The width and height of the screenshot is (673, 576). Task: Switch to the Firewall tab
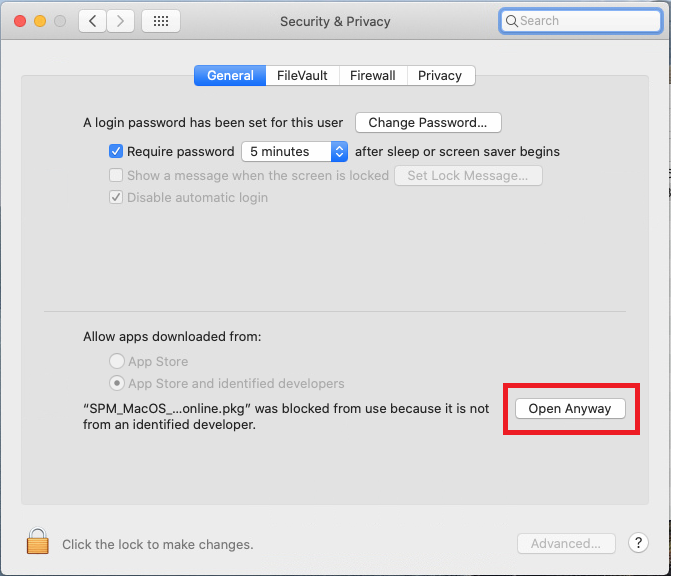pyautogui.click(x=372, y=75)
